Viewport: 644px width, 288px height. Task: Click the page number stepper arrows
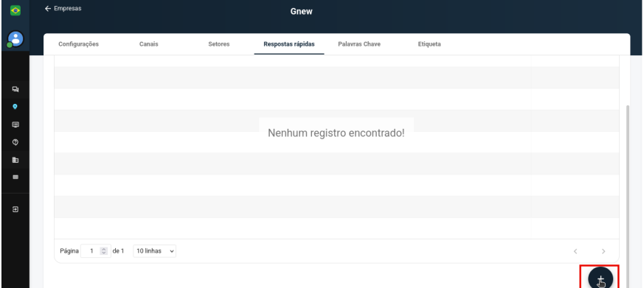coord(104,251)
